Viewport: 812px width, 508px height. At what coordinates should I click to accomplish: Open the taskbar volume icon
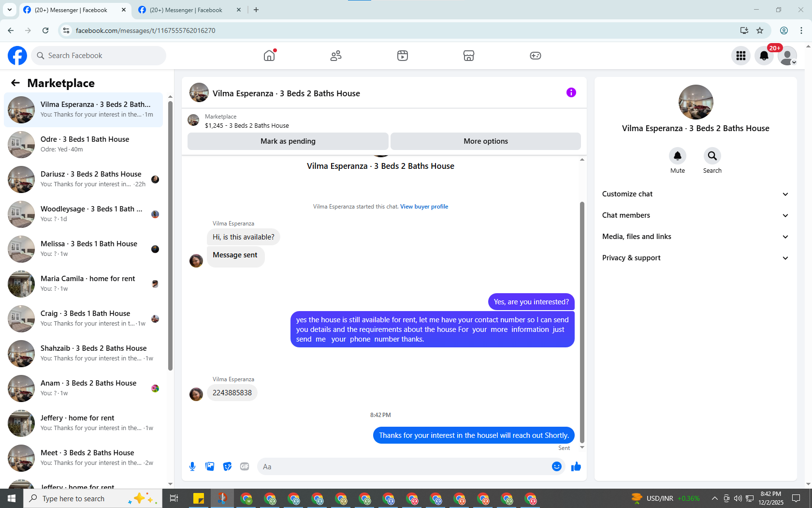(738, 498)
